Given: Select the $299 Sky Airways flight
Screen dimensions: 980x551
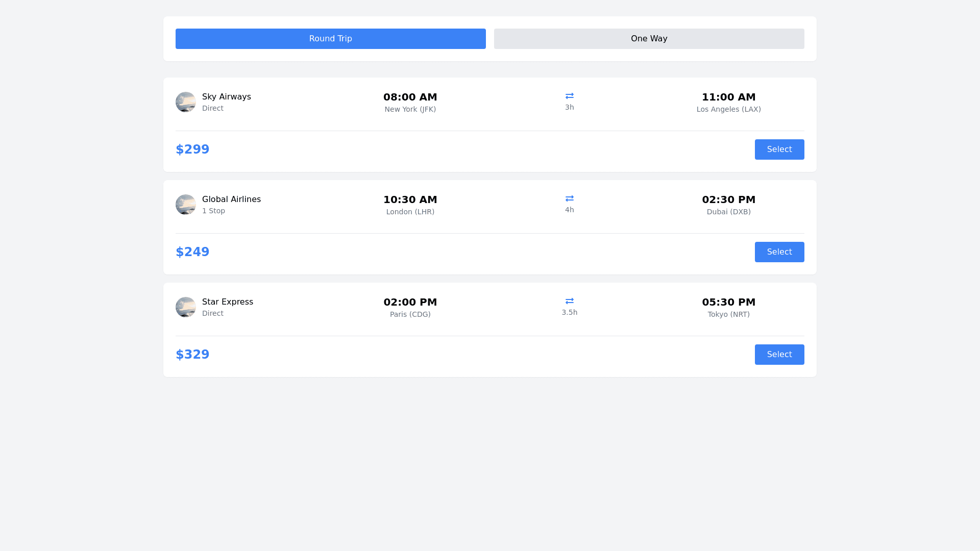Looking at the screenshot, I should click(779, 149).
